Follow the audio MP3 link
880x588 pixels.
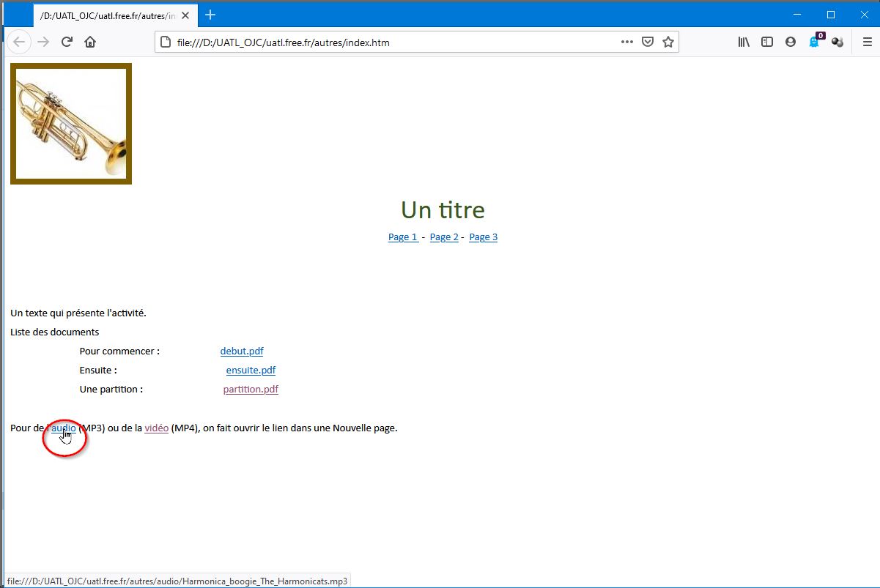coord(63,428)
